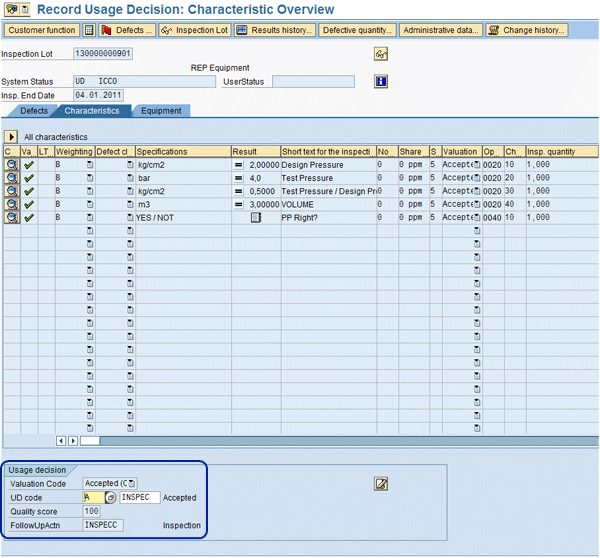
Task: Click the Administrative data button
Action: click(440, 30)
